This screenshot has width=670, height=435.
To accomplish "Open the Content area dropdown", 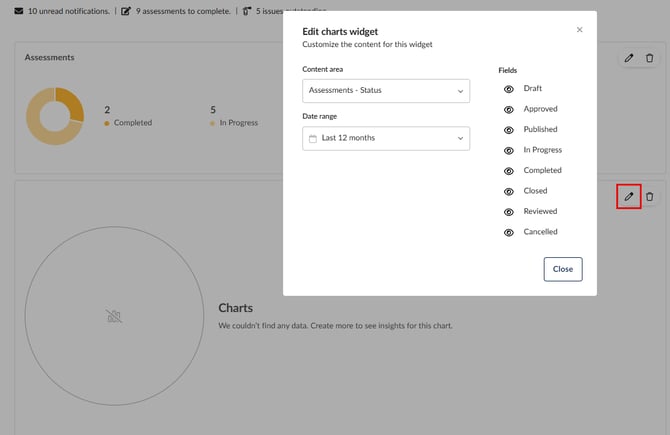I will click(385, 91).
